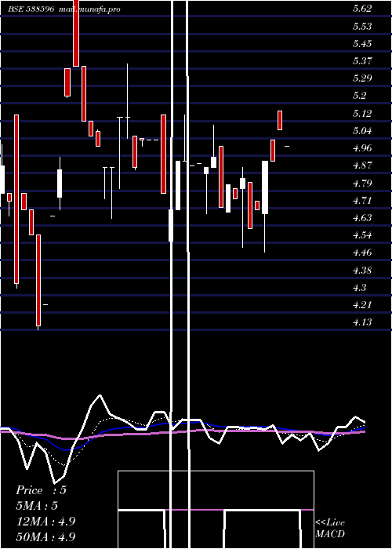Click the 5.2 price axis label
This screenshot has height=549, width=392.
click(x=360, y=96)
